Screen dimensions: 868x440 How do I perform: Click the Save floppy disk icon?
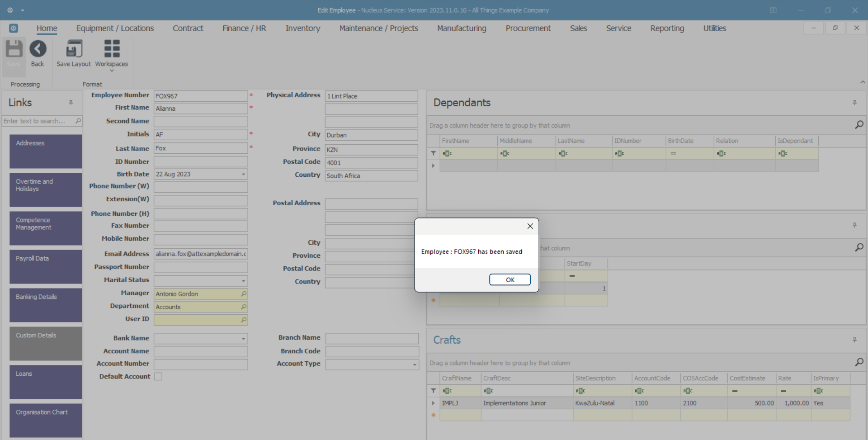tap(14, 49)
